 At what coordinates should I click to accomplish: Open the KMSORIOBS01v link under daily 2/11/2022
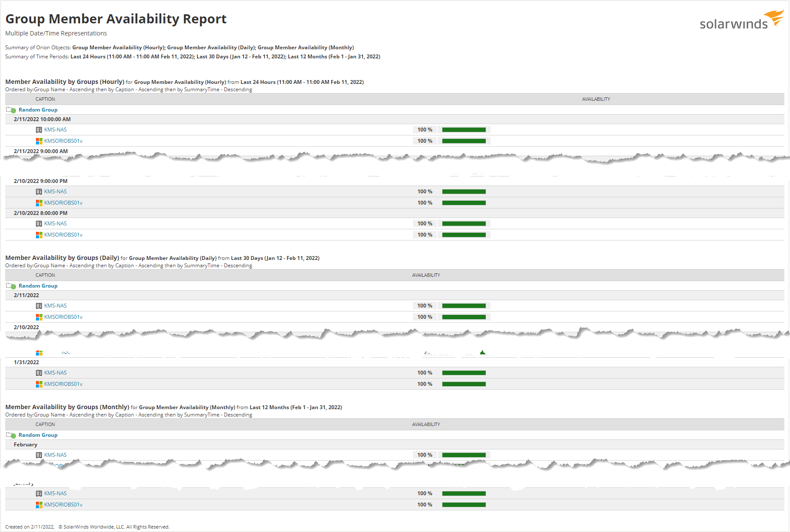pos(63,317)
